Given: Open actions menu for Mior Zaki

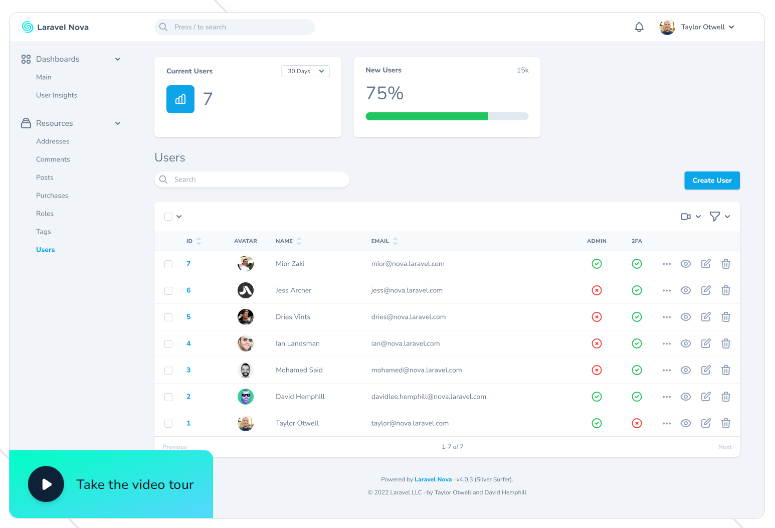Looking at the screenshot, I should tap(667, 264).
